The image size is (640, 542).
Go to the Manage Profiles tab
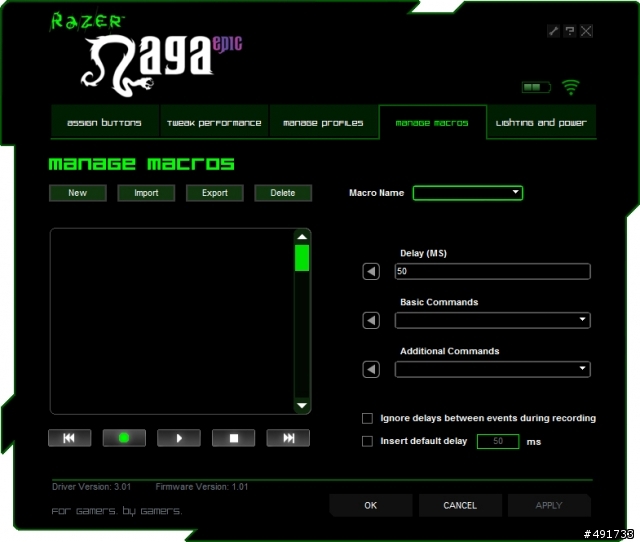click(x=323, y=122)
